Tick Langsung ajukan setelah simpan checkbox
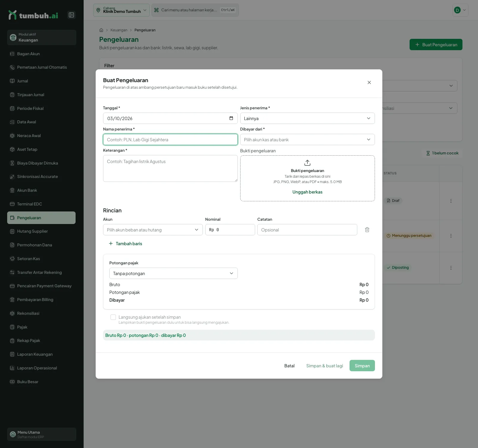This screenshot has width=478, height=448. click(x=113, y=317)
